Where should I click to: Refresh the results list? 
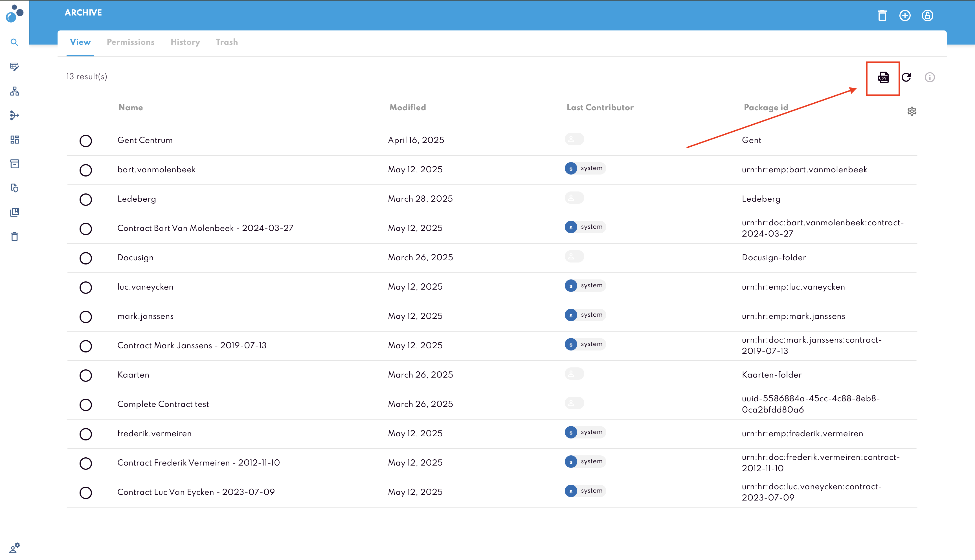(x=906, y=77)
